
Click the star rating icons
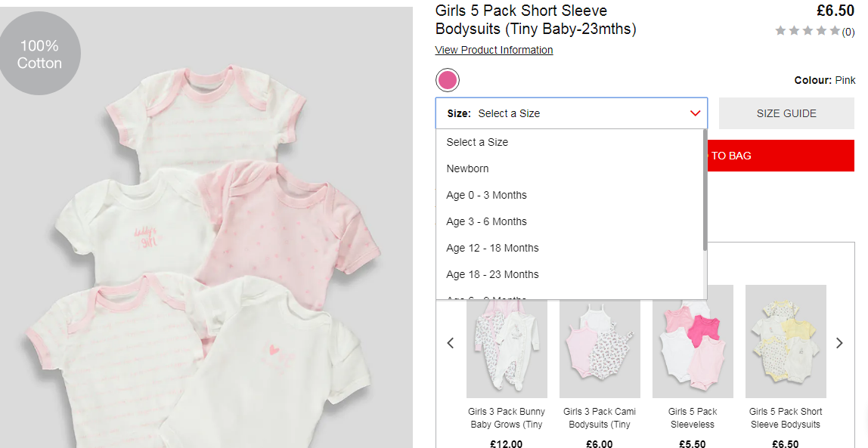[808, 31]
